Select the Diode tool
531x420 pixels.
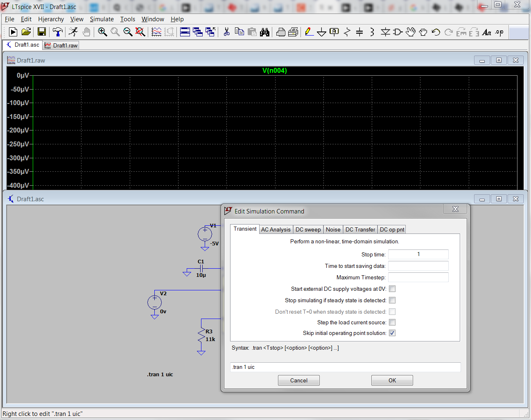385,32
